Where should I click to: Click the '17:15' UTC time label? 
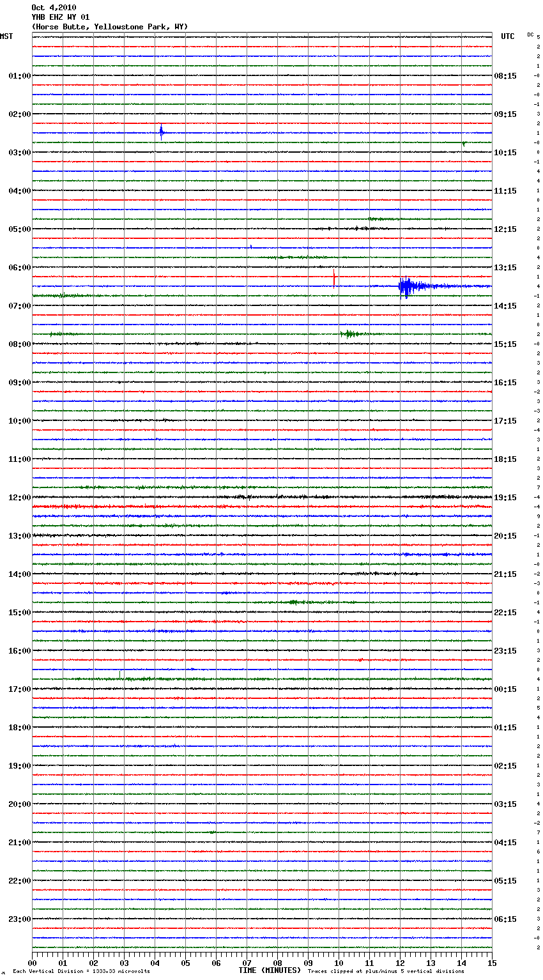point(505,421)
